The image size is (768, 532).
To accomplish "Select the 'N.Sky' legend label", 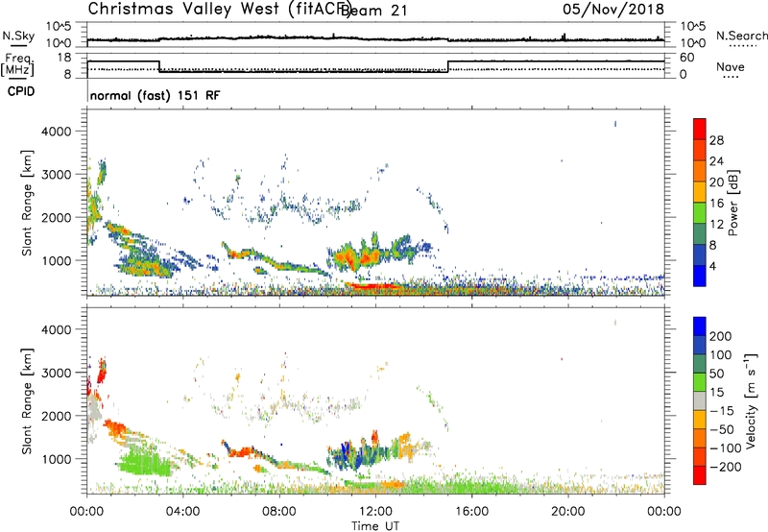I will 18,36.
